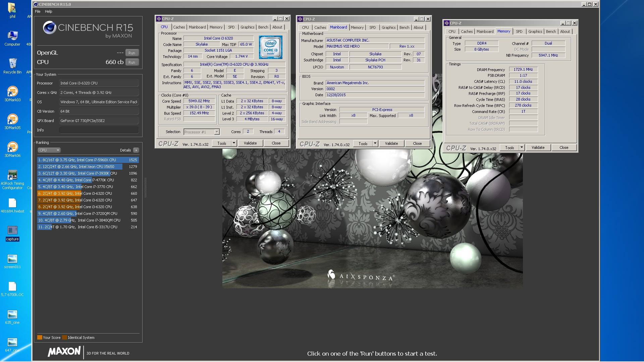This screenshot has height=362, width=644.
Task: Click the Graphics tab in CPU-Z
Action: [247, 27]
